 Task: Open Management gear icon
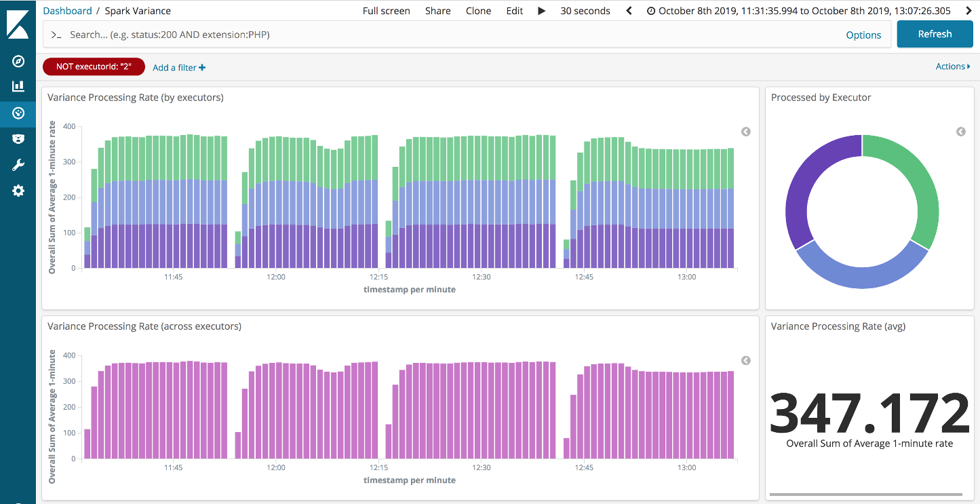(x=18, y=191)
